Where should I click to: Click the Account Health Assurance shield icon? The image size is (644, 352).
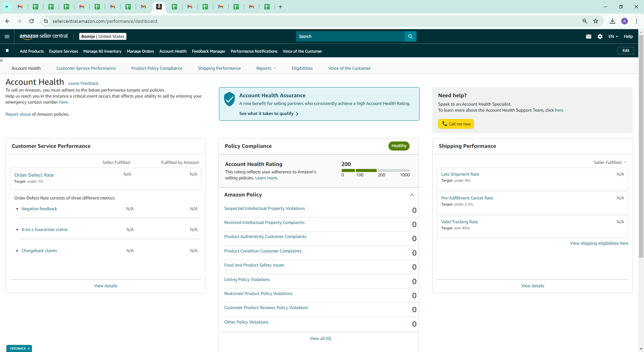(229, 99)
